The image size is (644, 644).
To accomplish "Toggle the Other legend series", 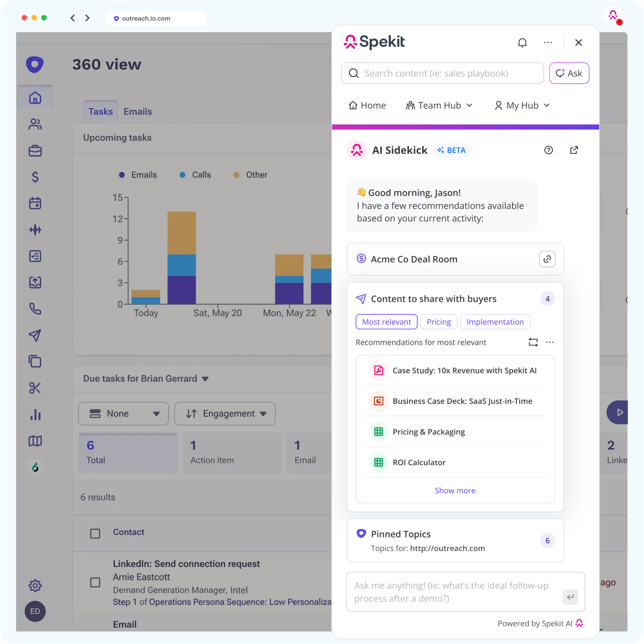I will pos(250,175).
